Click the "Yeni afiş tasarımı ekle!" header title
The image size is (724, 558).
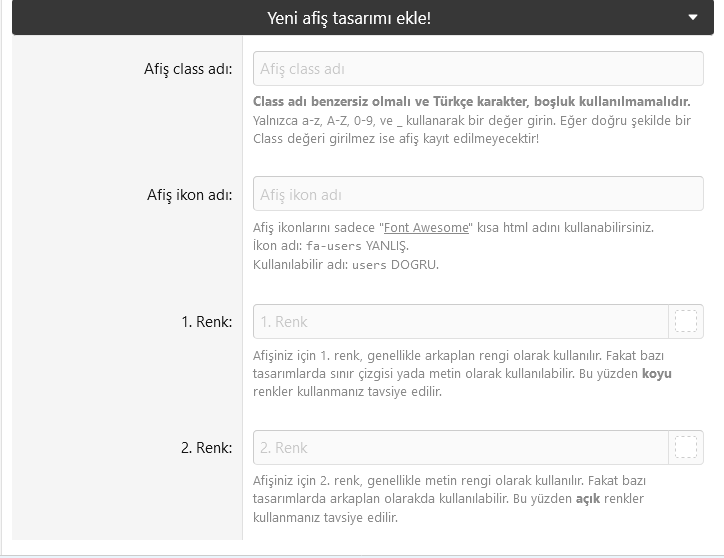pyautogui.click(x=349, y=18)
